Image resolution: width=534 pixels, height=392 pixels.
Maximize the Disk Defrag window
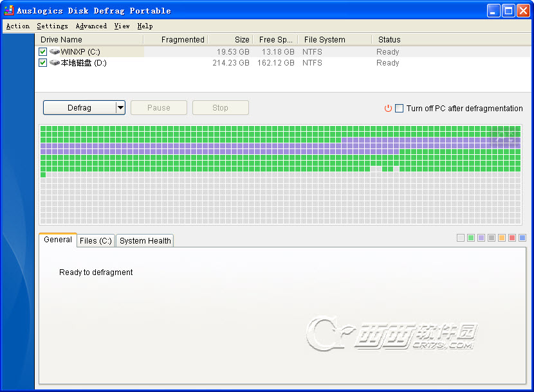click(x=508, y=11)
